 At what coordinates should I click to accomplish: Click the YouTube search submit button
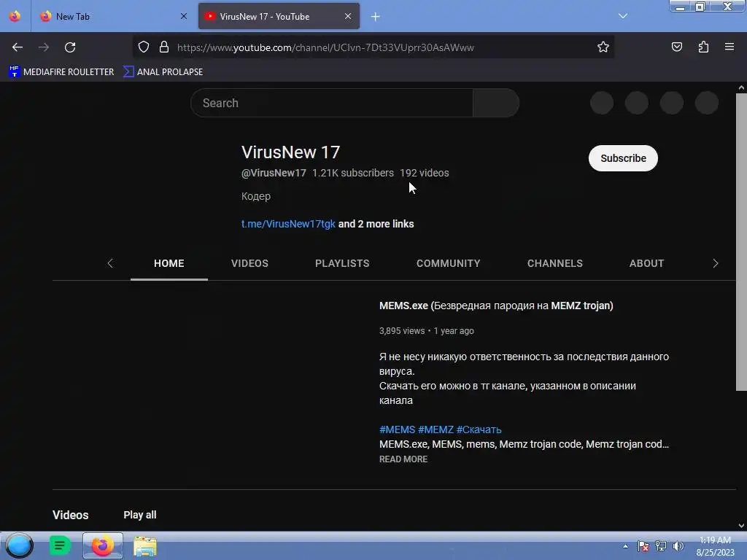(496, 103)
